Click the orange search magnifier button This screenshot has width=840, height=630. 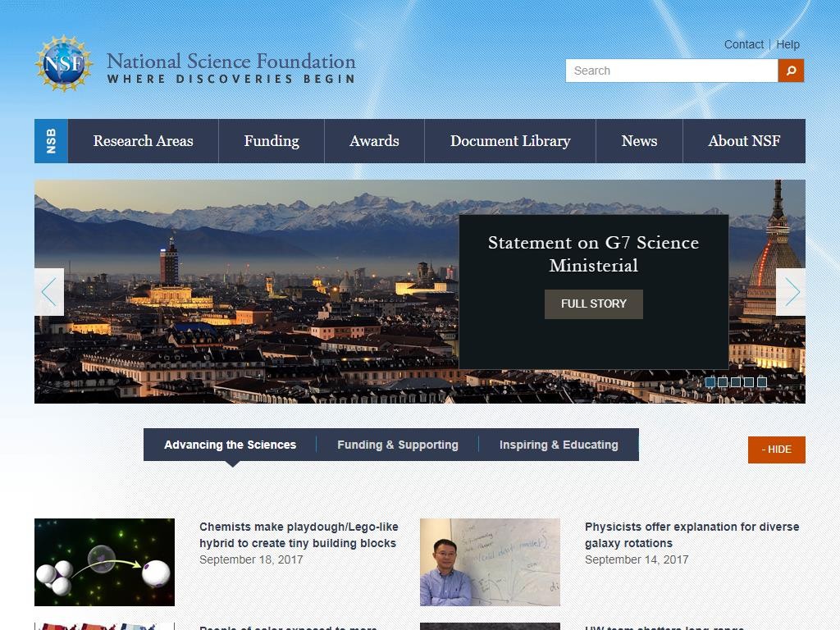pyautogui.click(x=791, y=71)
